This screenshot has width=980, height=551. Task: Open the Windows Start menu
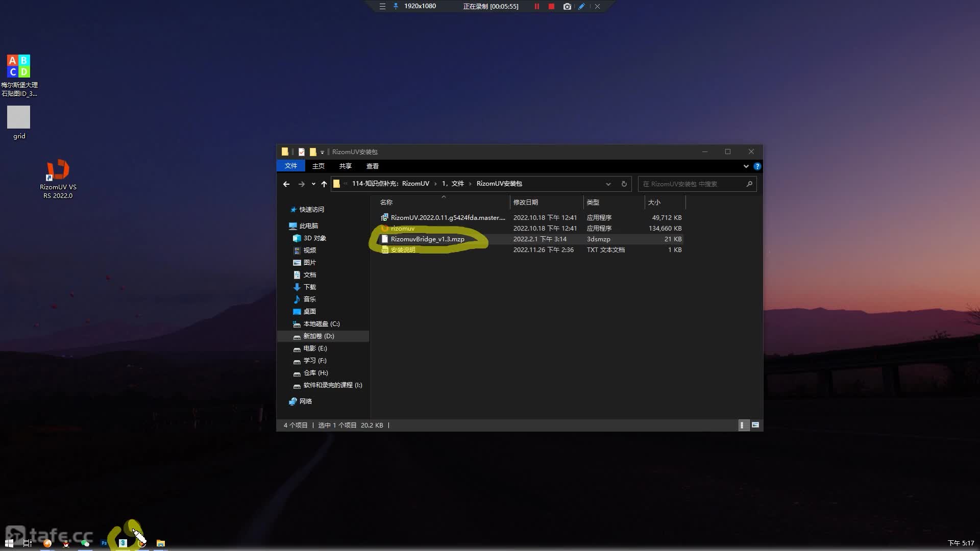coord(9,543)
